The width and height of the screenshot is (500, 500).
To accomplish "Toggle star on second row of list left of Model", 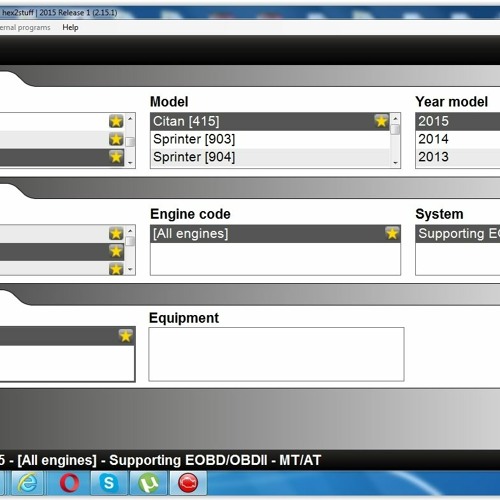I will pos(116,139).
